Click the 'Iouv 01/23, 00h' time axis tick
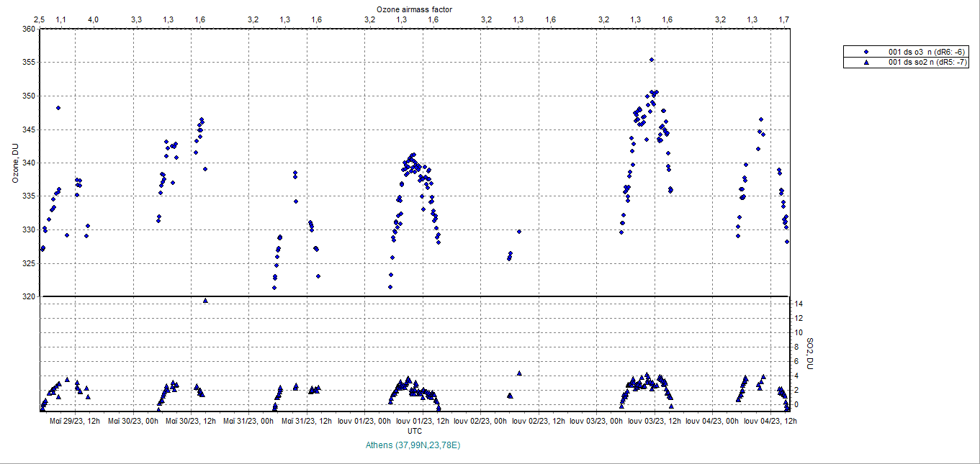 point(364,421)
